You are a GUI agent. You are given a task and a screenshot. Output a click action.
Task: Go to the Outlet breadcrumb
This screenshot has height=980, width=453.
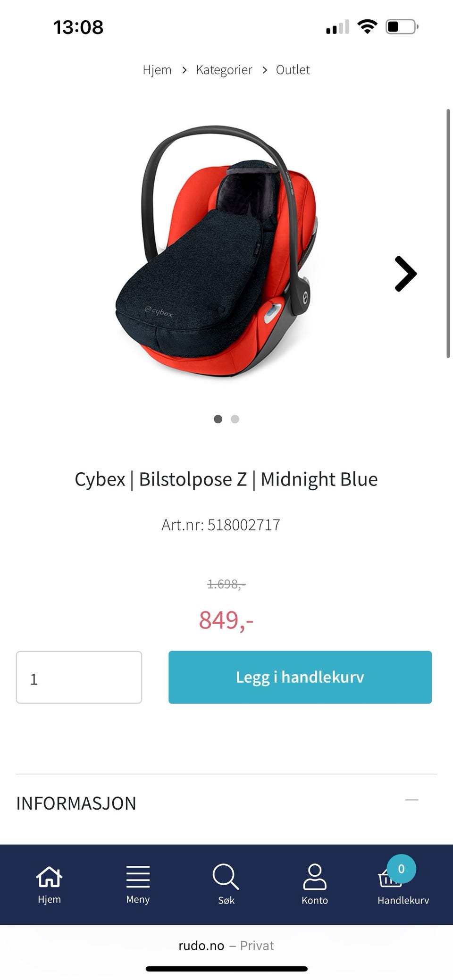click(x=293, y=70)
